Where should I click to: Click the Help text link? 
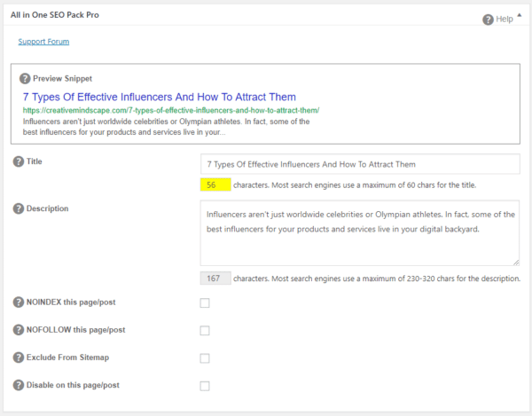coord(505,19)
